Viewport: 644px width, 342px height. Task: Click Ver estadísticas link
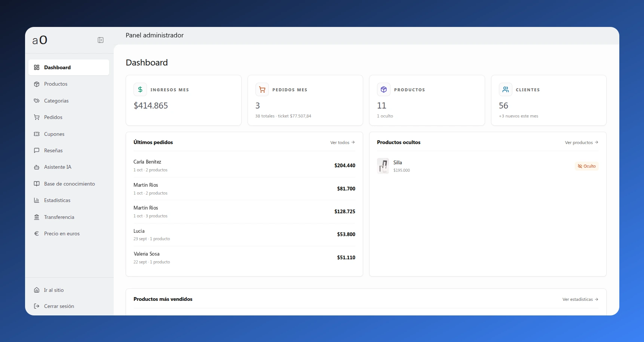[x=580, y=299]
